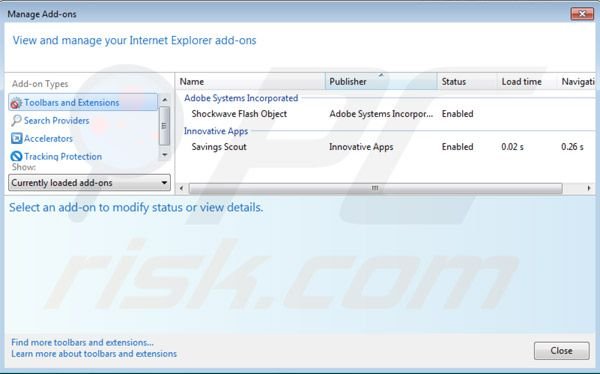Select Tracking Protection add-on type

click(63, 157)
